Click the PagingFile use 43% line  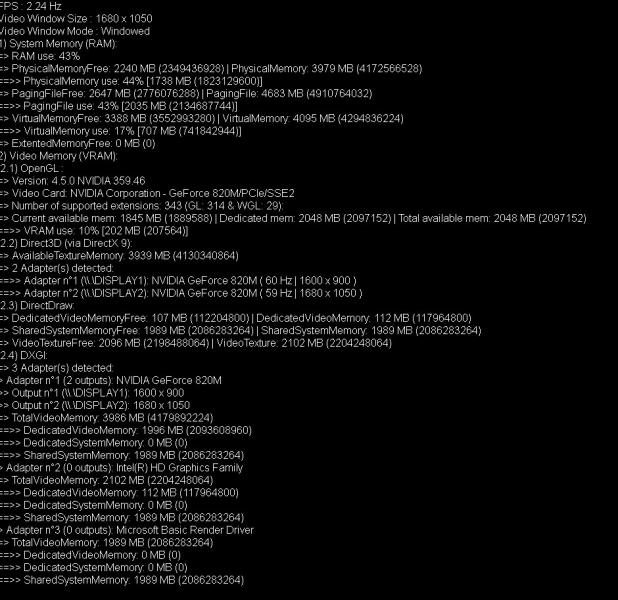click(119, 106)
